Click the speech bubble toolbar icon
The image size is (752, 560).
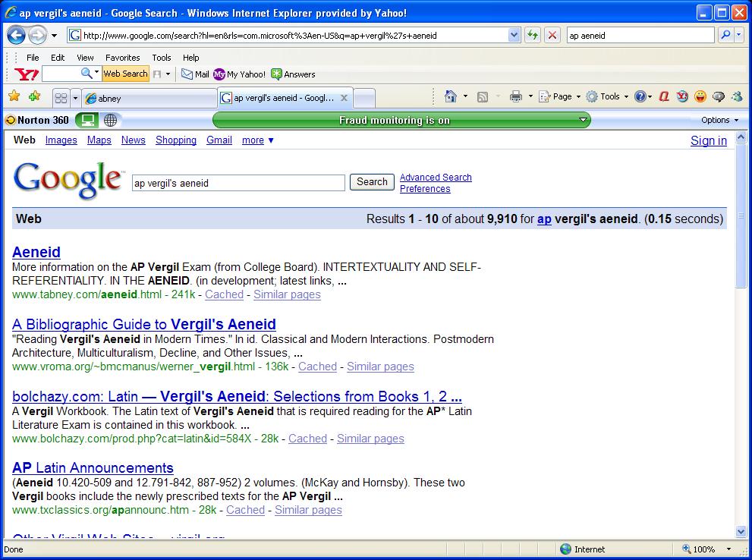coord(719,97)
